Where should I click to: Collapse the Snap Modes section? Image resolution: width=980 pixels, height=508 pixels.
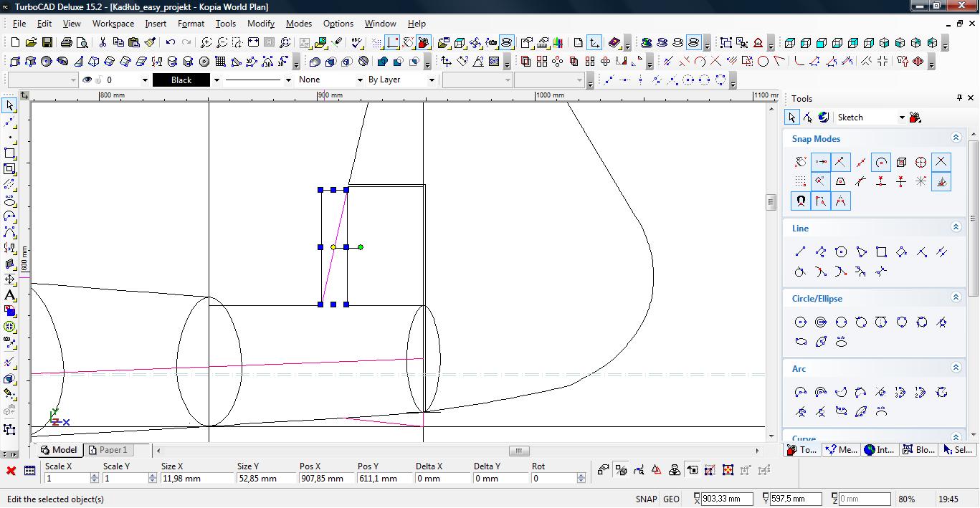[956, 138]
